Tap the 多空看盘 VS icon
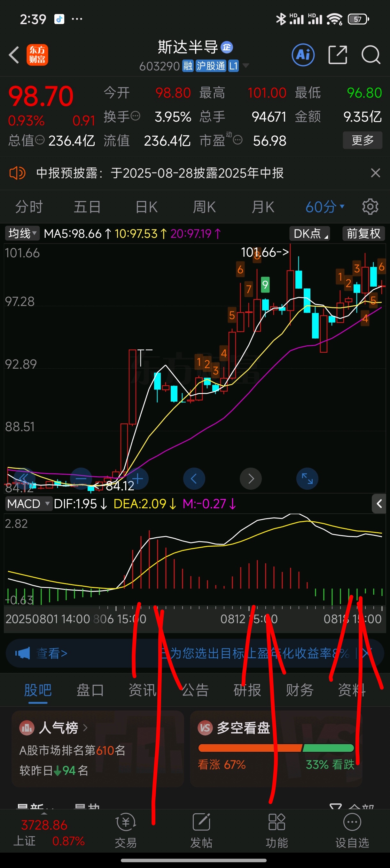The image size is (390, 868). tap(205, 728)
